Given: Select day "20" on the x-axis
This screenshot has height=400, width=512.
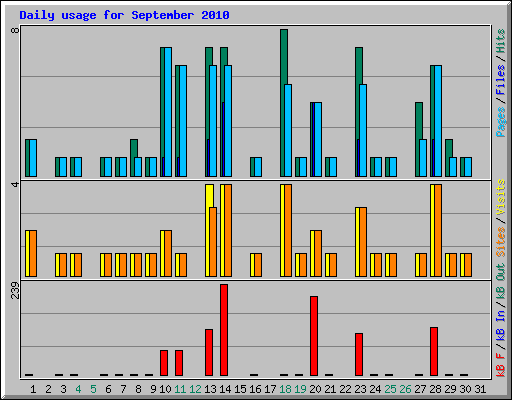Looking at the screenshot, I should point(315,389).
